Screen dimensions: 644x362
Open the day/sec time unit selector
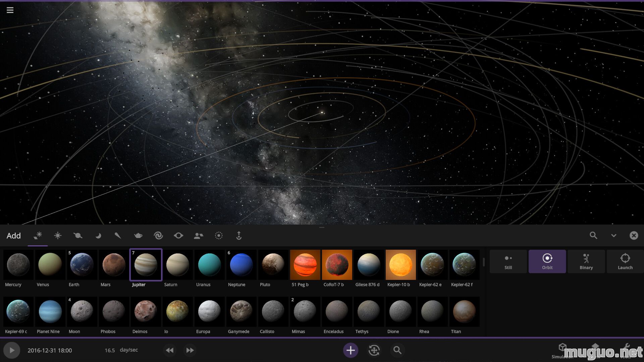(129, 350)
